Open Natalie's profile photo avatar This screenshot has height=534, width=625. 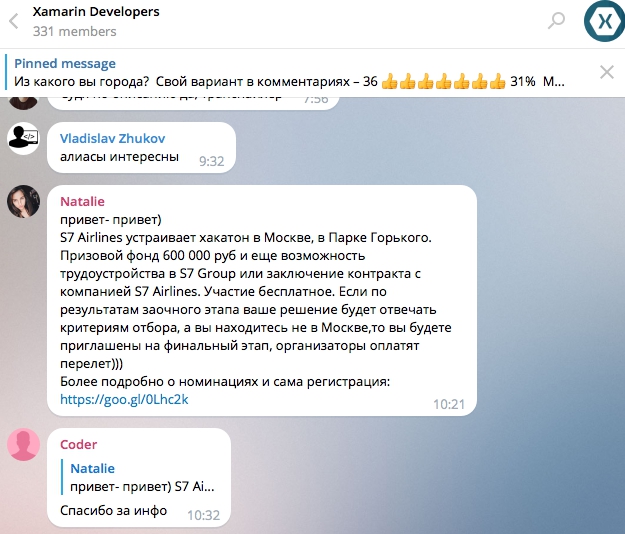(x=23, y=201)
